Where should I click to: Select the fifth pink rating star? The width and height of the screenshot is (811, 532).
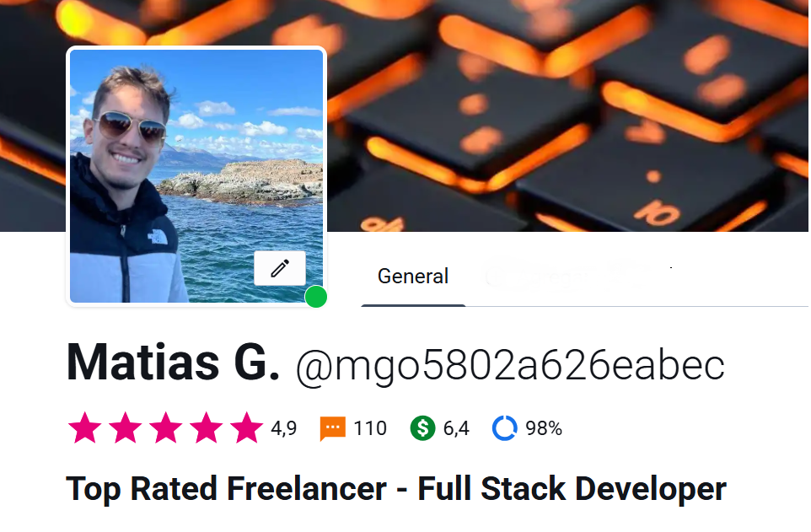(247, 427)
